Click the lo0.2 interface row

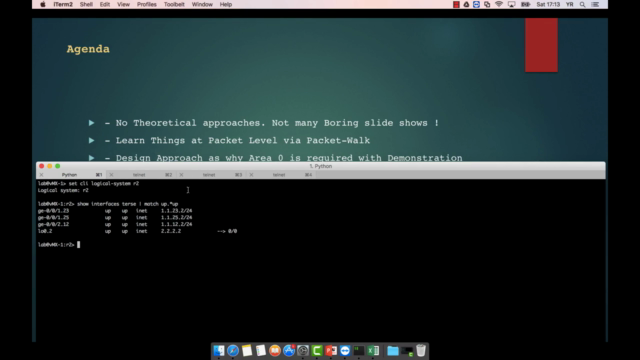(137, 231)
